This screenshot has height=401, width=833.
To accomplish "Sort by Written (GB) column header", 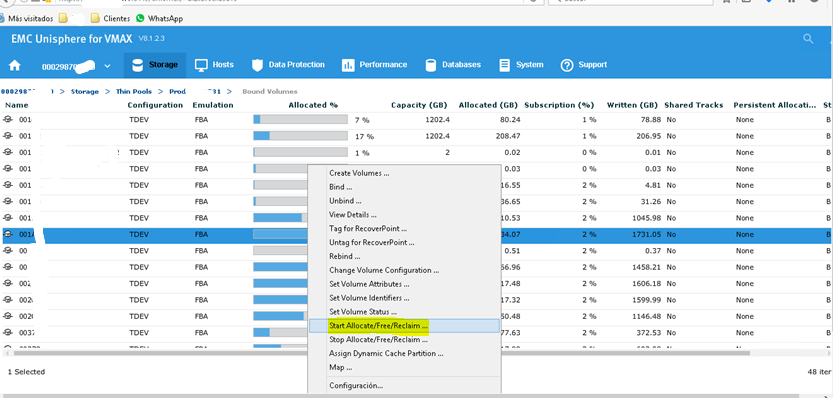I will tap(632, 105).
